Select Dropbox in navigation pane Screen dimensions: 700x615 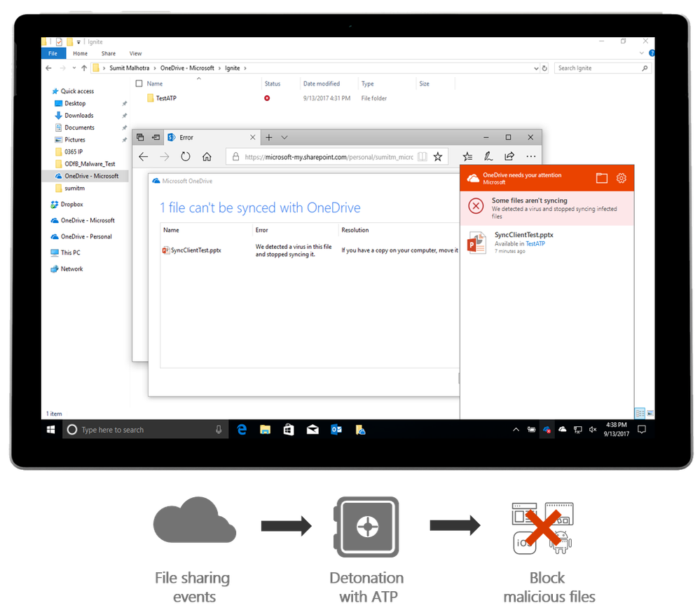[72, 204]
